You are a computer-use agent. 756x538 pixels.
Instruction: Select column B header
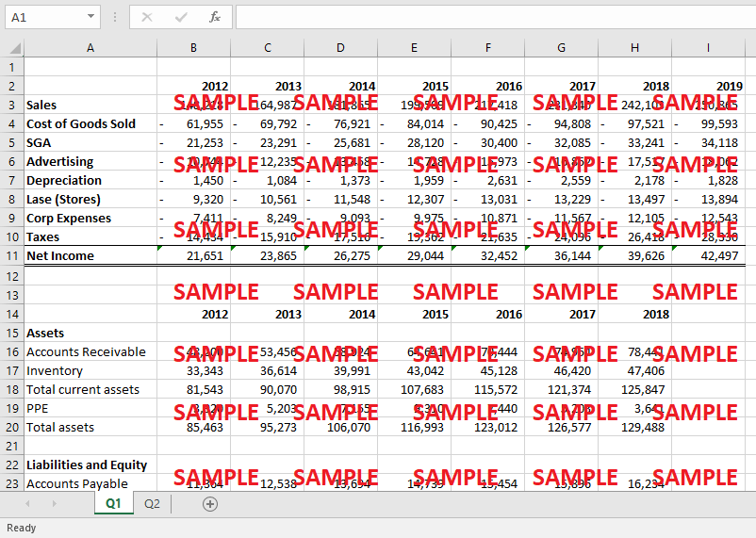[193, 48]
